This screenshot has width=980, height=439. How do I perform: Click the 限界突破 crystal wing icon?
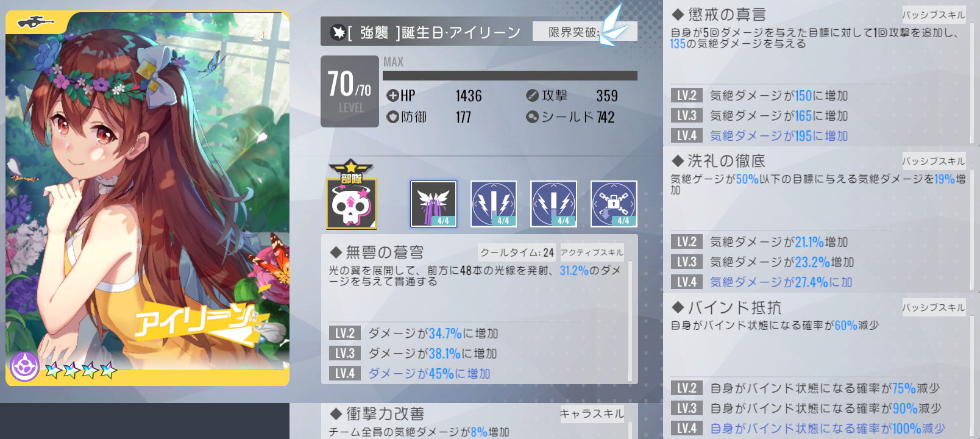pos(613,26)
